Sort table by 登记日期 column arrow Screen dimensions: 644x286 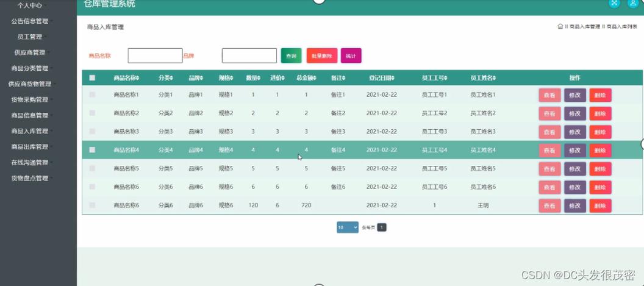(x=393, y=78)
